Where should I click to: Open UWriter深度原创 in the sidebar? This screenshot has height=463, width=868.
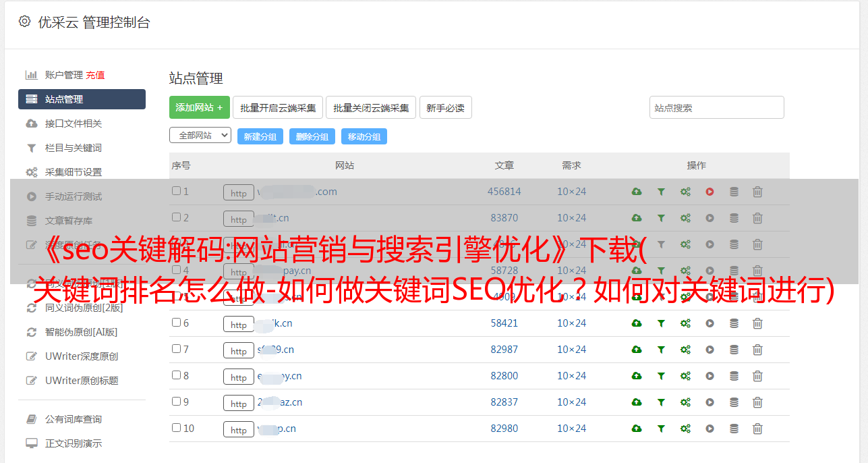82,356
